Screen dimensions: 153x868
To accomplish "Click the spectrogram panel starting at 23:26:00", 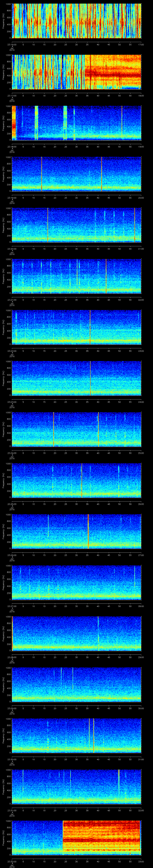I will (x=76, y=532).
